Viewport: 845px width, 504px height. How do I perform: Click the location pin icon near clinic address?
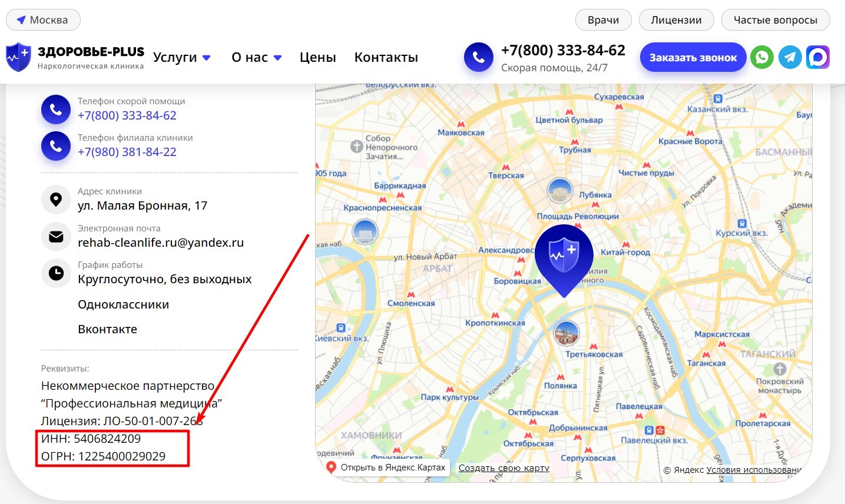tap(56, 200)
